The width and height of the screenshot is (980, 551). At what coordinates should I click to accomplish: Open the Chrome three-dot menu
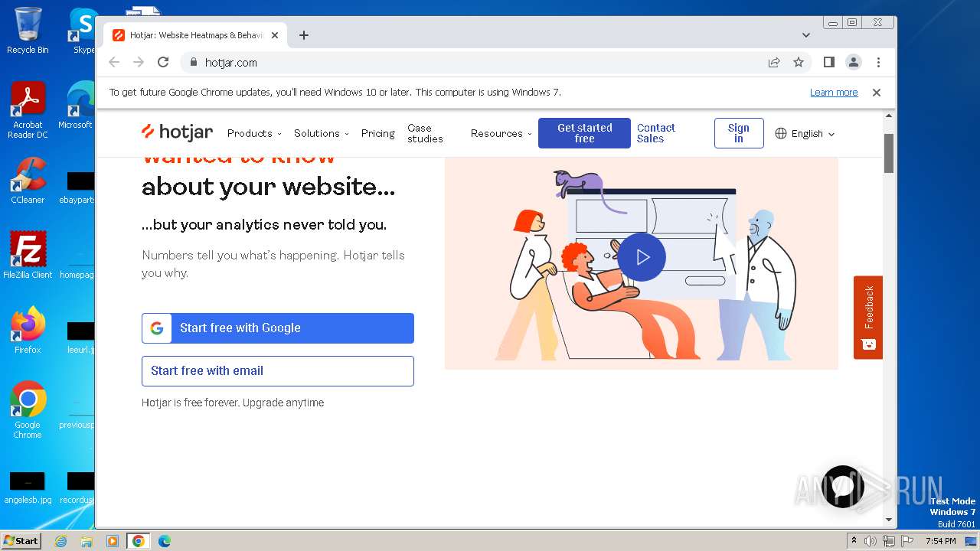tap(878, 62)
